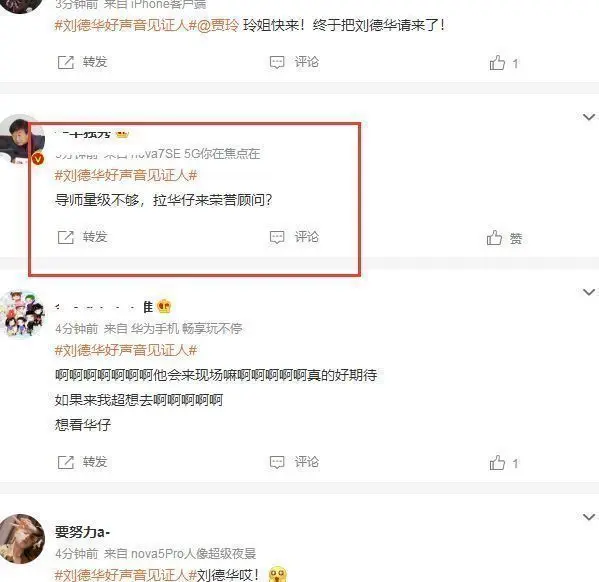
Task: Open the 要努力a- user avatar
Action: [x=23, y=539]
